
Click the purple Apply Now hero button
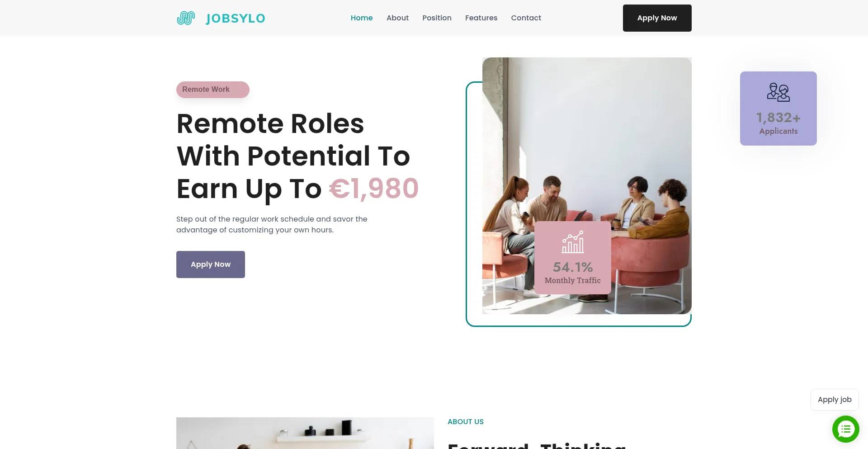[x=211, y=265]
